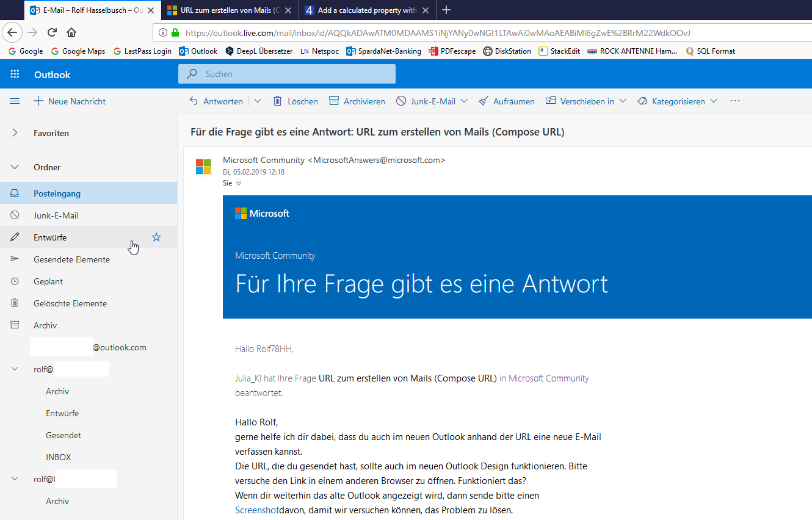Viewport: 812px width, 520px height.
Task: Collapse the Ordner section
Action: [x=15, y=167]
